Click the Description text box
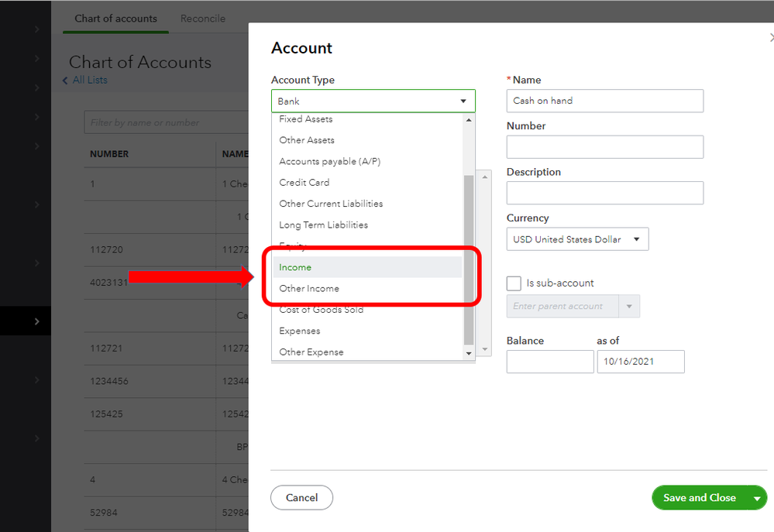The image size is (774, 532). [604, 193]
